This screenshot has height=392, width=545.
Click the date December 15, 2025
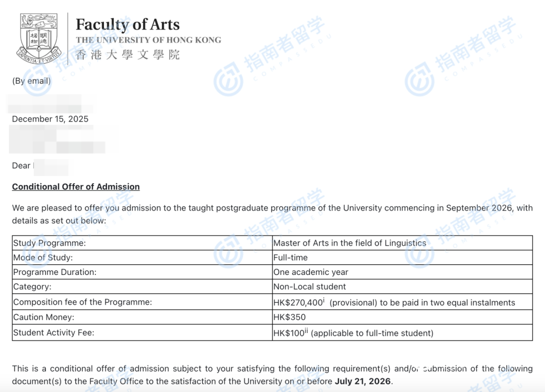pyautogui.click(x=50, y=119)
